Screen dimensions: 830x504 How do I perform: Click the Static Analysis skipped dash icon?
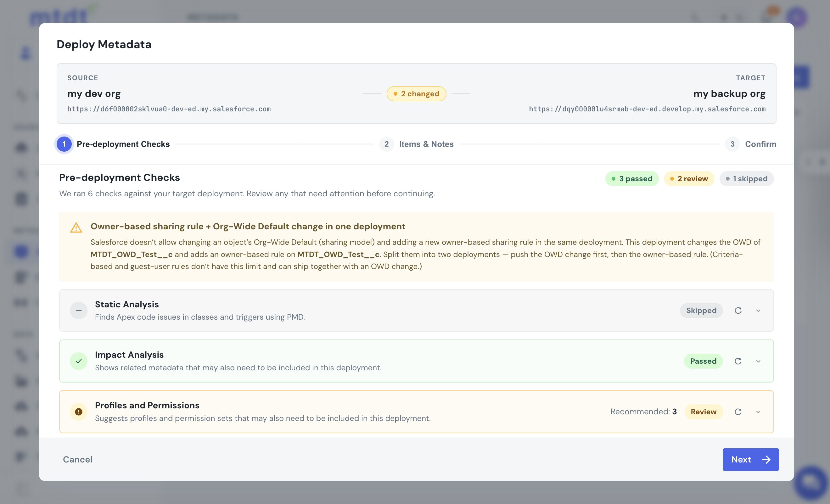78,311
